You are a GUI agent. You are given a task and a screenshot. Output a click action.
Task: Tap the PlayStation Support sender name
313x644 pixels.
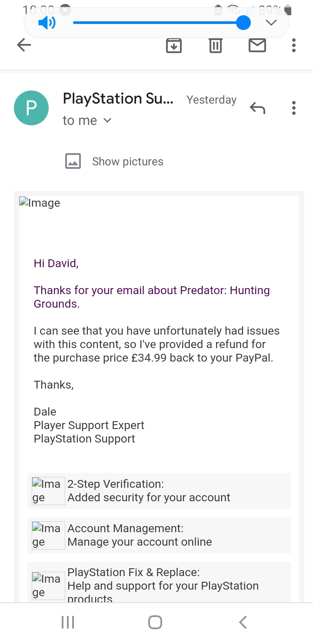[118, 99]
